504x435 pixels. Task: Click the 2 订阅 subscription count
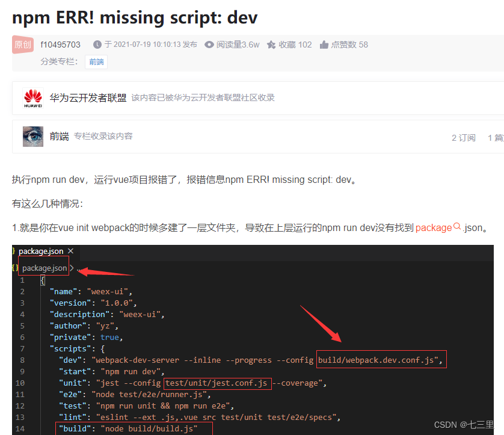tap(464, 138)
